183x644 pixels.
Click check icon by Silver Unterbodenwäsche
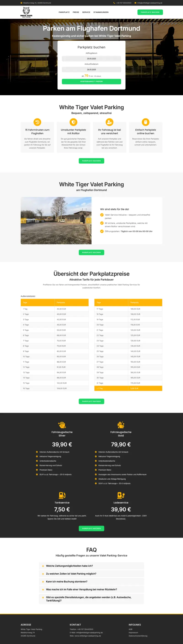(x=37, y=461)
